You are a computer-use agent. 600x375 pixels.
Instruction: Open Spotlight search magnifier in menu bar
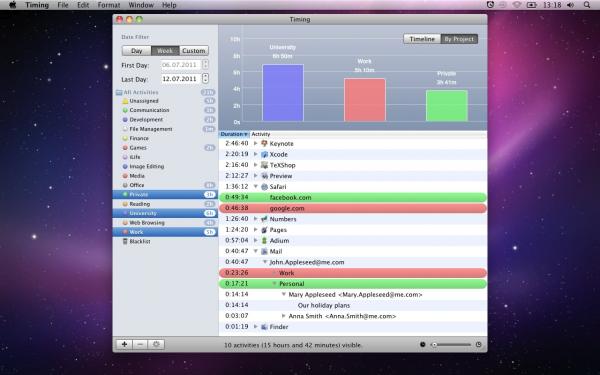587,5
